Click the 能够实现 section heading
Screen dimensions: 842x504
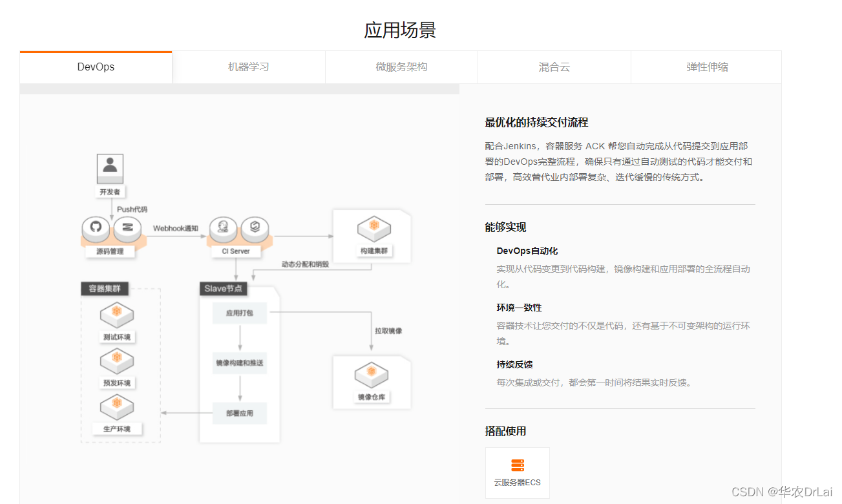click(506, 227)
